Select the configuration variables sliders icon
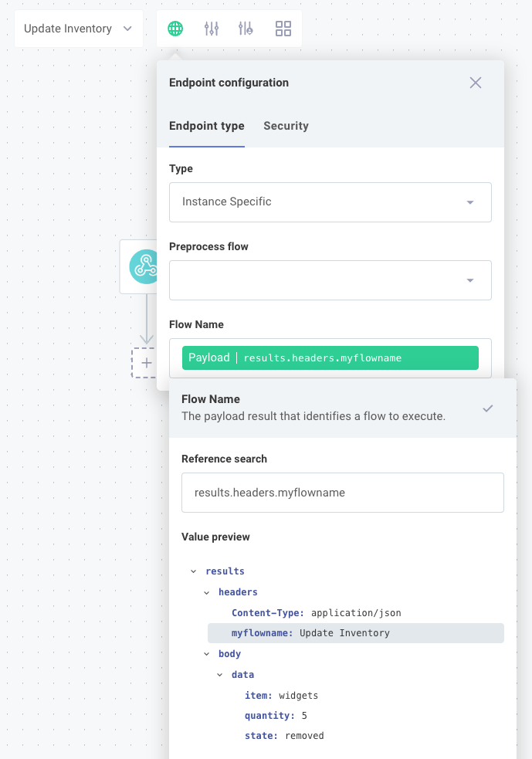 click(x=211, y=28)
